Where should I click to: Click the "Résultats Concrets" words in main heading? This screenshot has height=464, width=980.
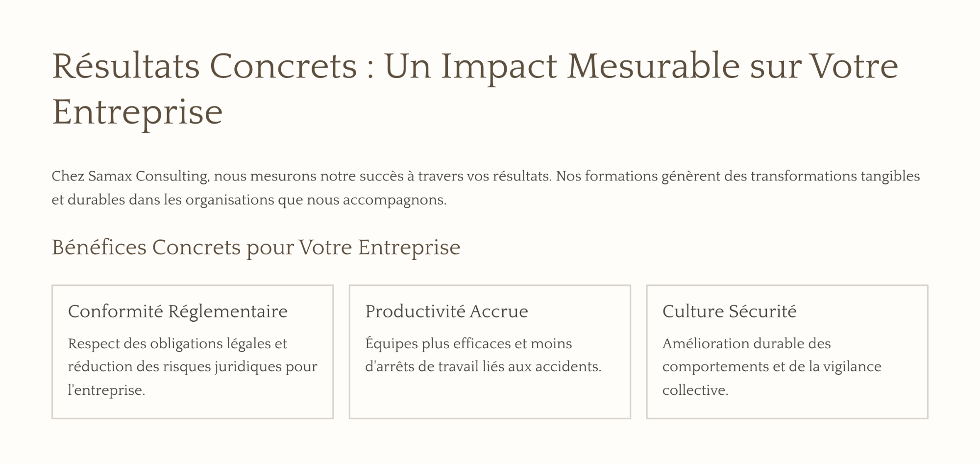(204, 66)
